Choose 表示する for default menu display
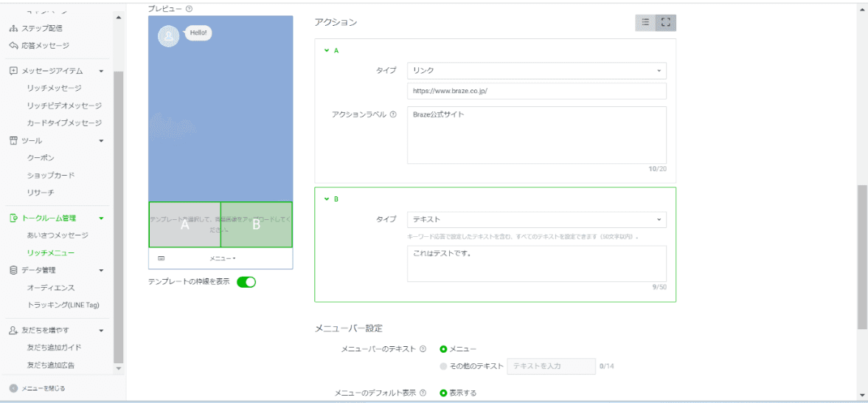Viewport: 868px width, 403px height. (444, 393)
